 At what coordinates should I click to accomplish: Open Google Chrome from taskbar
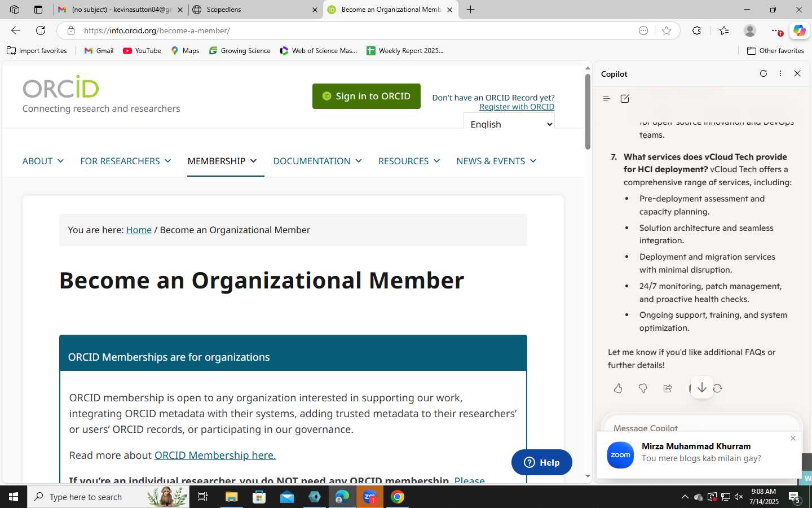coord(398,497)
